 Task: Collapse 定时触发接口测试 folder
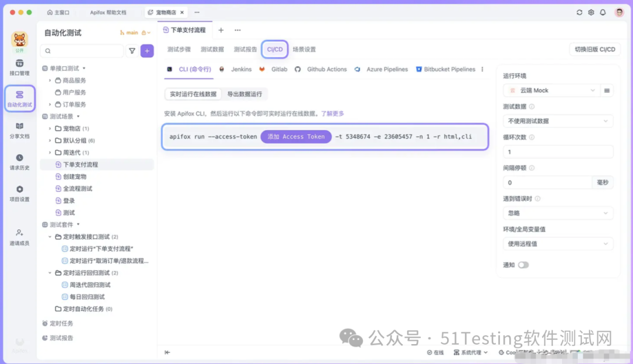point(50,237)
